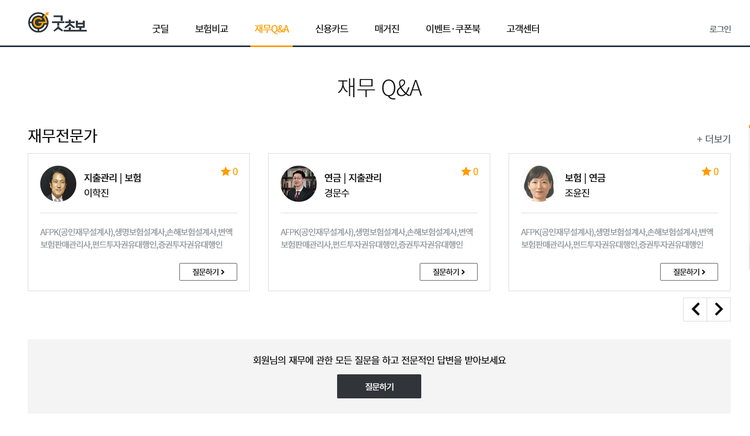Select the 재무Q&A tab
Screen dimensions: 750x436
coord(272,29)
